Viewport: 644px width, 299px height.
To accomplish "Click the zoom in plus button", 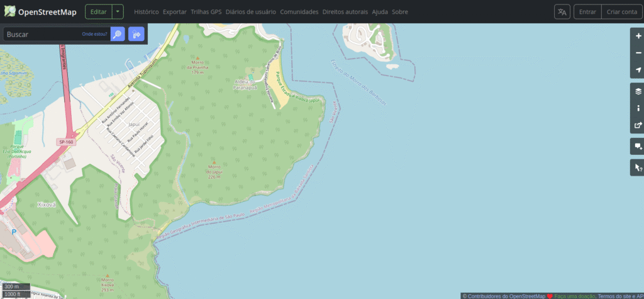I will (x=638, y=37).
